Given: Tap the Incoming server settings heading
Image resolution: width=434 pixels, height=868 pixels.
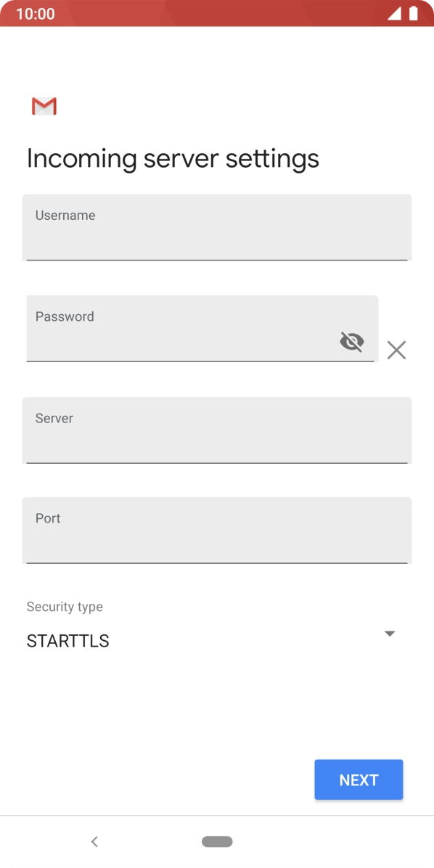Looking at the screenshot, I should click(x=173, y=157).
